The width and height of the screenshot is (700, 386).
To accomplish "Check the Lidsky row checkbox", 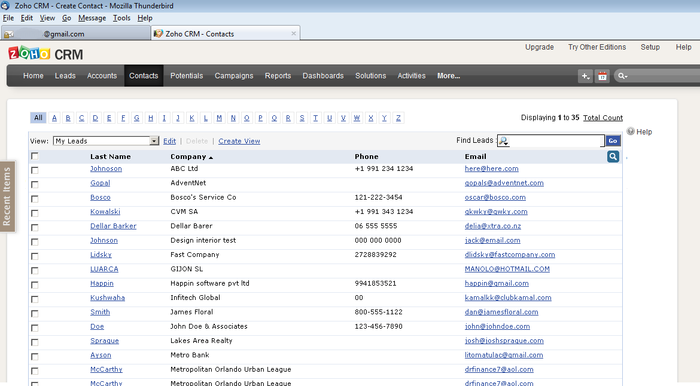I will 34,256.
